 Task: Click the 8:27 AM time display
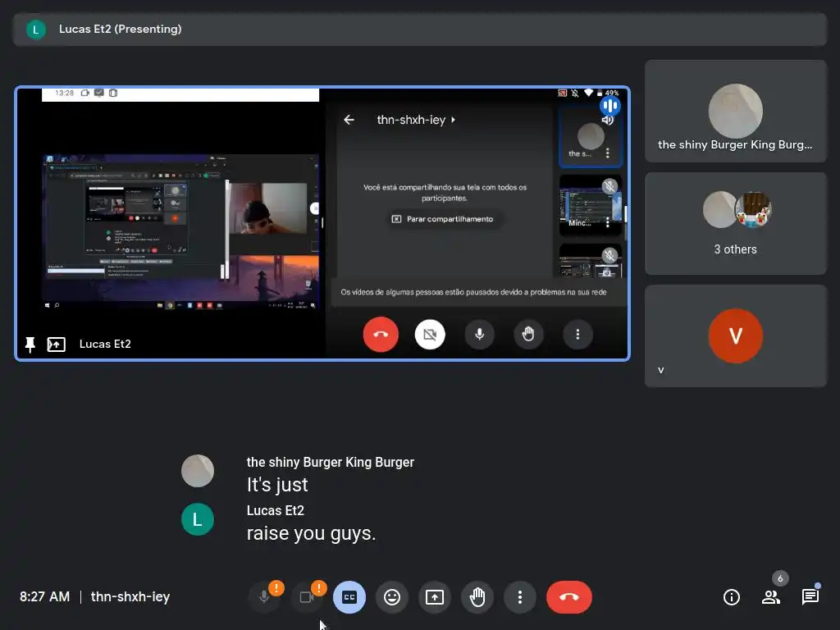pos(45,597)
